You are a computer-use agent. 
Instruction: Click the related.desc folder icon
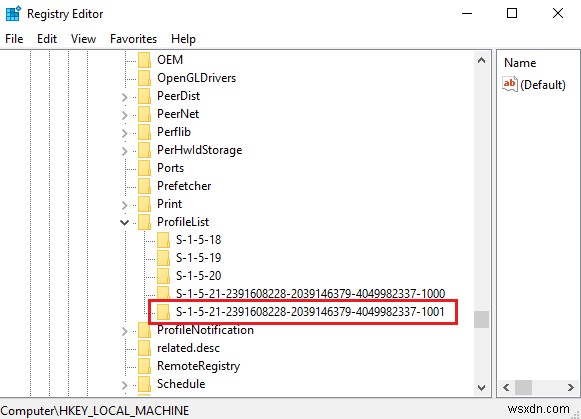tap(144, 348)
